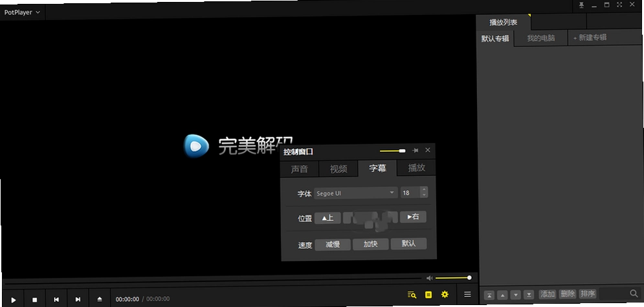Image resolution: width=644 pixels, height=307 pixels.
Task: Decrease font size with down stepper arrow
Action: point(425,195)
